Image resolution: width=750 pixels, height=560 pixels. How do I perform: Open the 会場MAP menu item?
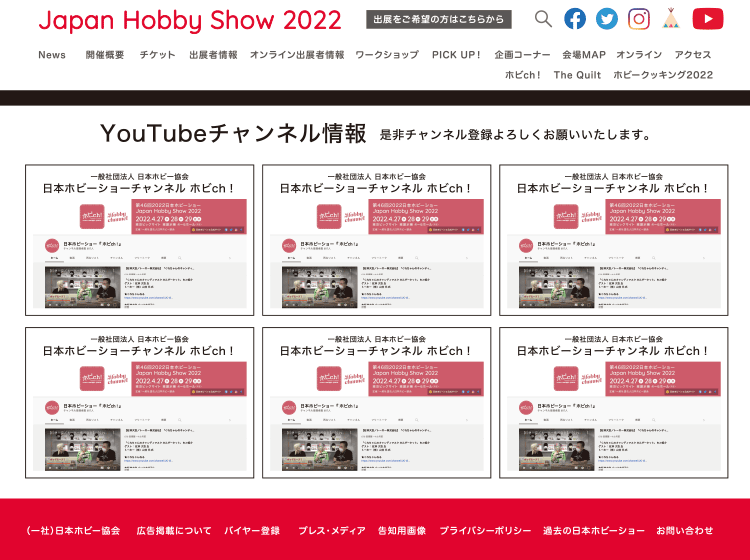584,55
